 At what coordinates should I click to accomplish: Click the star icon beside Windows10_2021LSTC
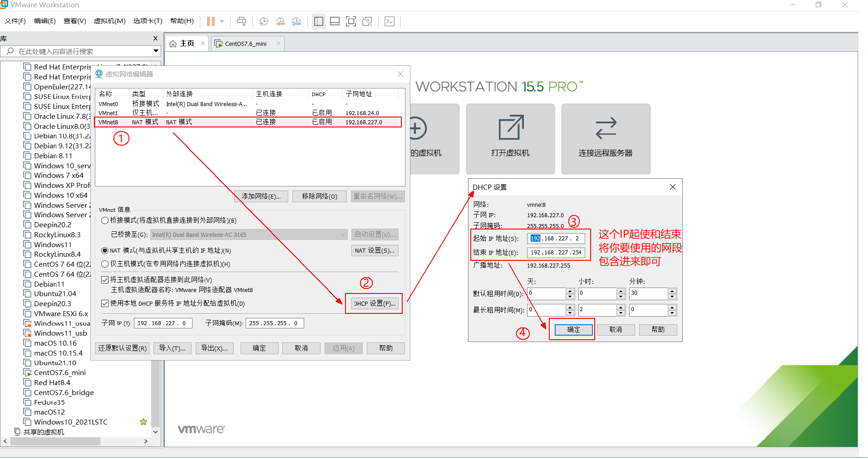[x=143, y=422]
